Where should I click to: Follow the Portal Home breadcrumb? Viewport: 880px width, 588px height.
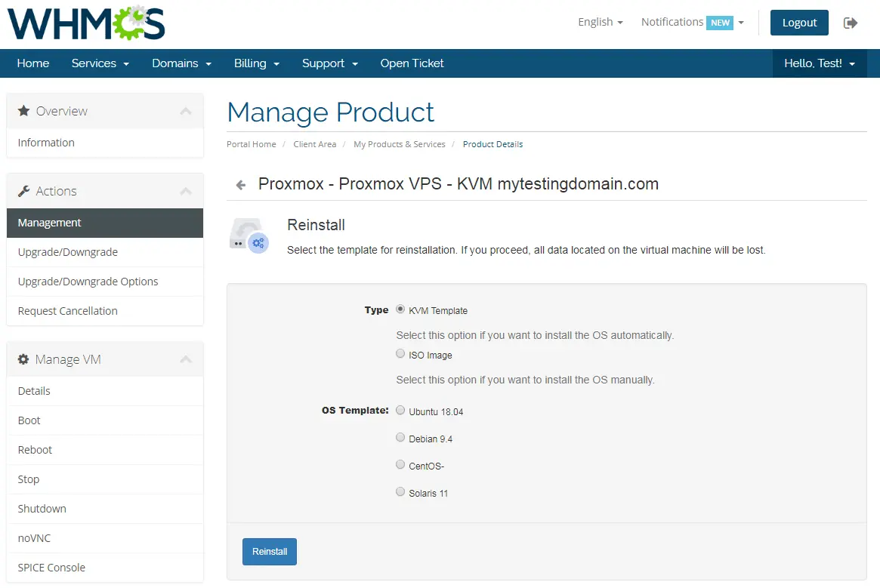(x=252, y=144)
